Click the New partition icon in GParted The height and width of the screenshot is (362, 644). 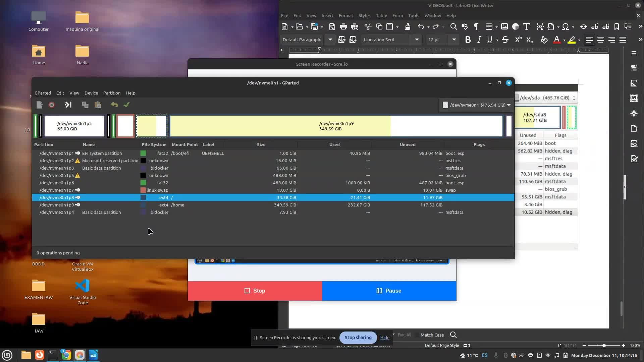tap(40, 105)
